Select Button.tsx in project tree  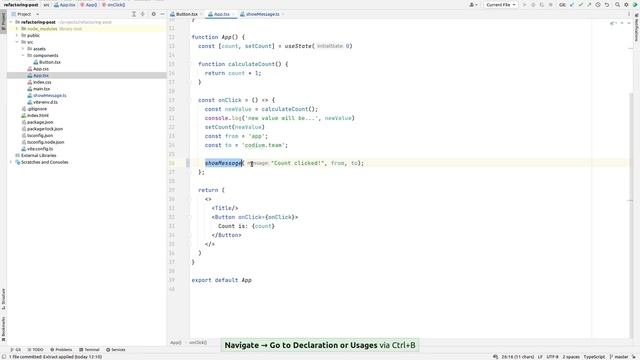tap(47, 62)
